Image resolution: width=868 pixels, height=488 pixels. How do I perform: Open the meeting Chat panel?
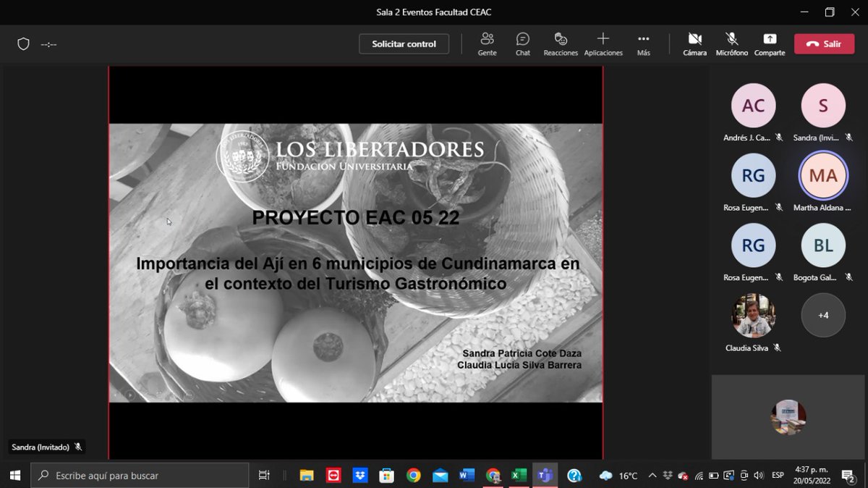(522, 43)
